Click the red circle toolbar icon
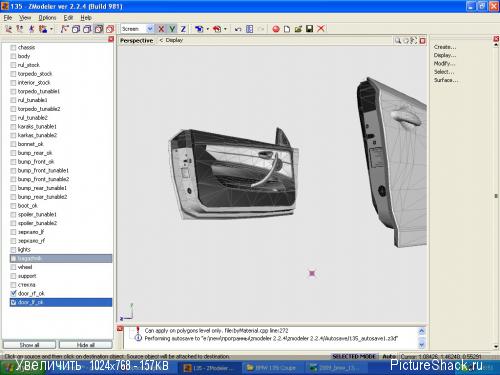This screenshot has width=500, height=375. click(276, 29)
